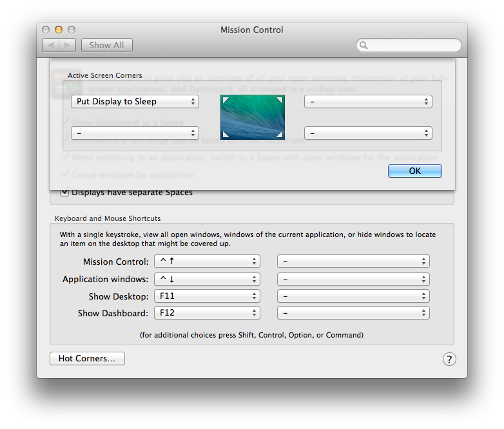
Task: Open the top-right screen corner dropdown
Action: (x=368, y=102)
